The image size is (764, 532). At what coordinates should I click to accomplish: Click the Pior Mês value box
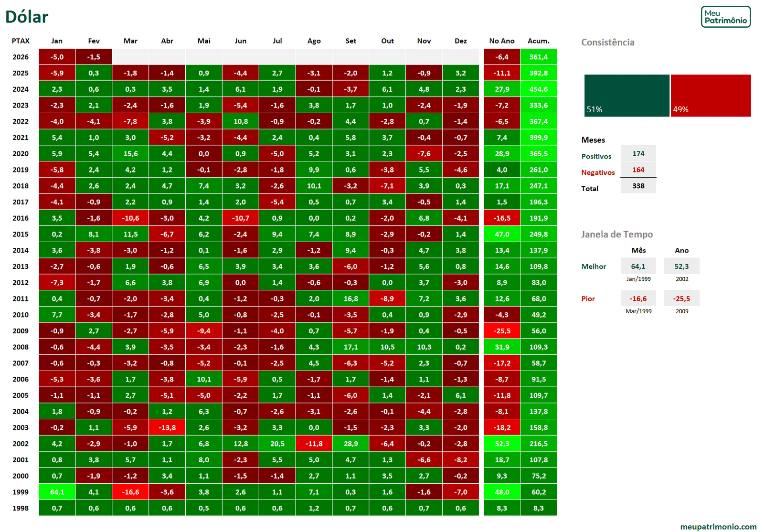[638, 298]
